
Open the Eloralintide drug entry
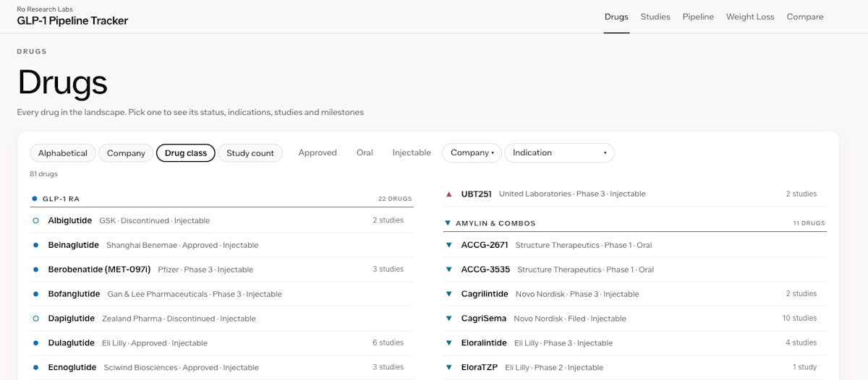click(x=635, y=343)
